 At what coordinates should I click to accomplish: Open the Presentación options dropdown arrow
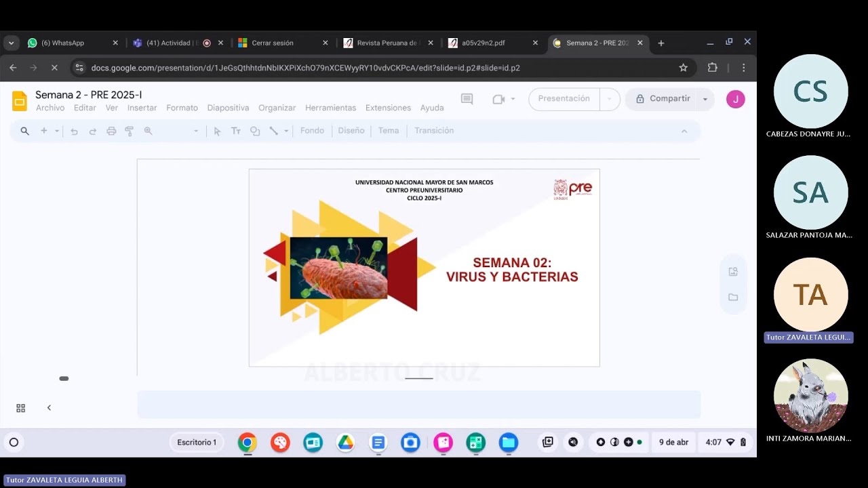610,99
